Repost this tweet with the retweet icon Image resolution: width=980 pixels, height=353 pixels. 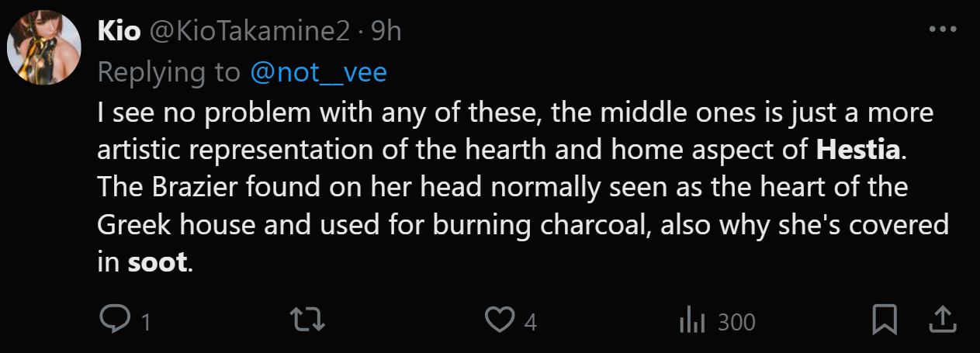point(306,320)
